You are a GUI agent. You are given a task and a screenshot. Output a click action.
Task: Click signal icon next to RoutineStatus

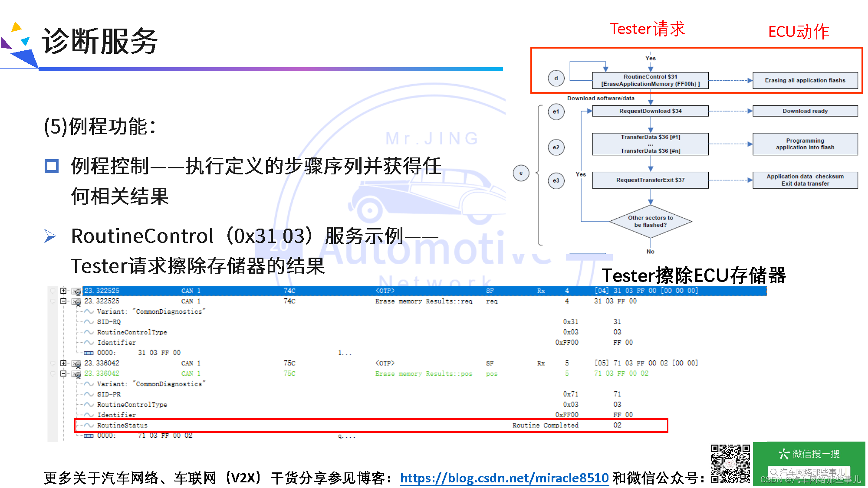[x=89, y=426]
